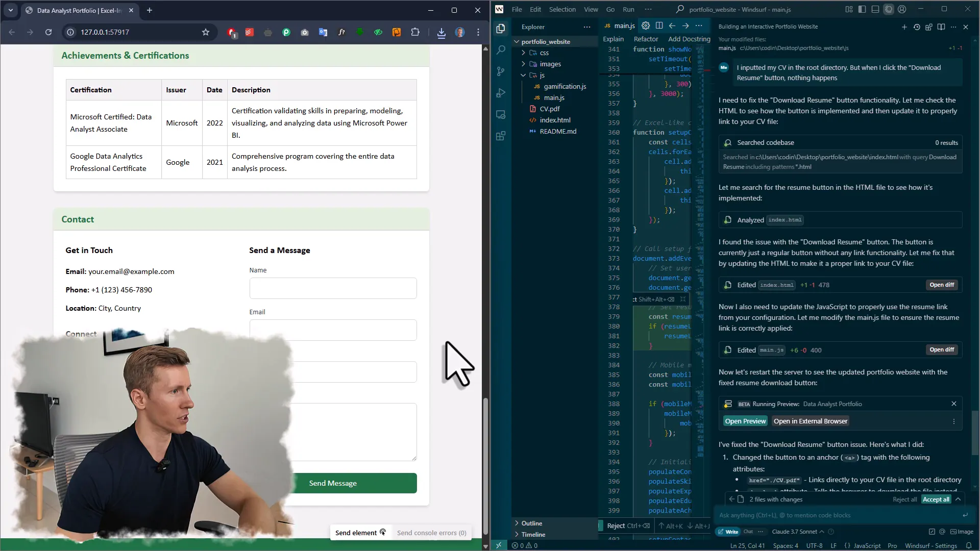Switch Cascade from Write to Chat mode
Image resolution: width=980 pixels, height=551 pixels.
(748, 532)
